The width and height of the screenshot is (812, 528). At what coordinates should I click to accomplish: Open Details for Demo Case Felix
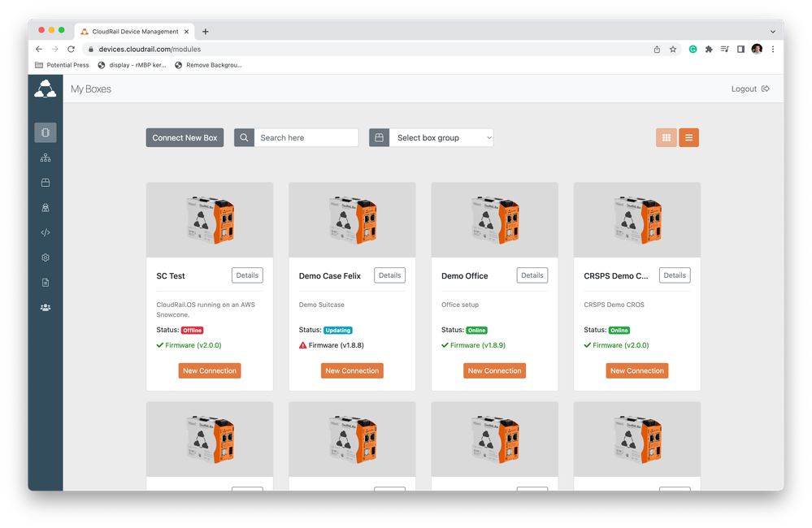point(389,275)
